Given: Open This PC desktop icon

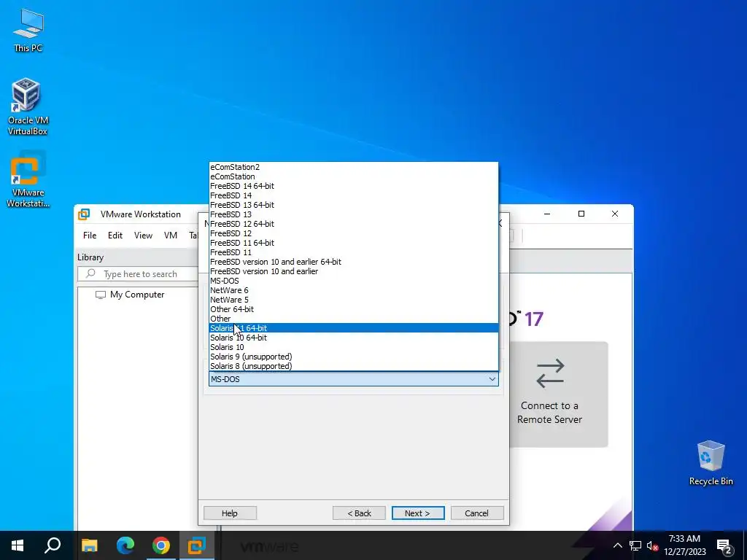Looking at the screenshot, I should [x=28, y=31].
